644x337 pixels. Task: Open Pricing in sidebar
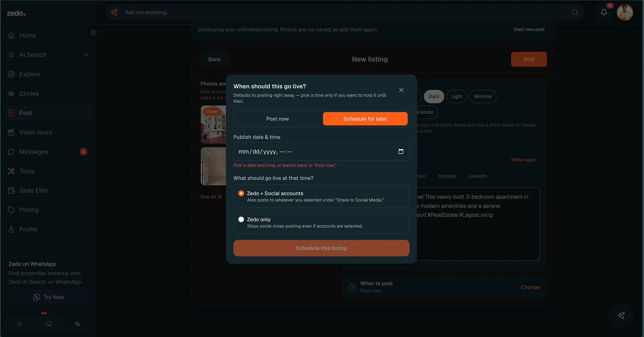(x=49, y=210)
